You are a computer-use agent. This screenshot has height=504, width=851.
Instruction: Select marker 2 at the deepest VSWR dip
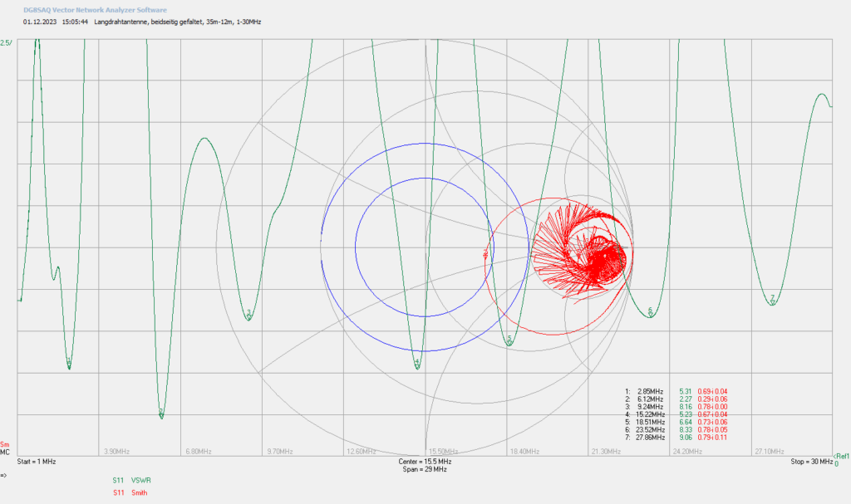coord(161,413)
